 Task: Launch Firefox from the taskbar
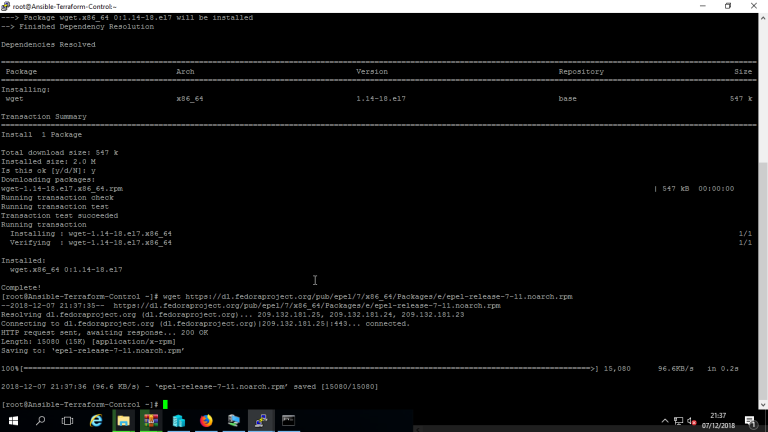[x=206, y=421]
